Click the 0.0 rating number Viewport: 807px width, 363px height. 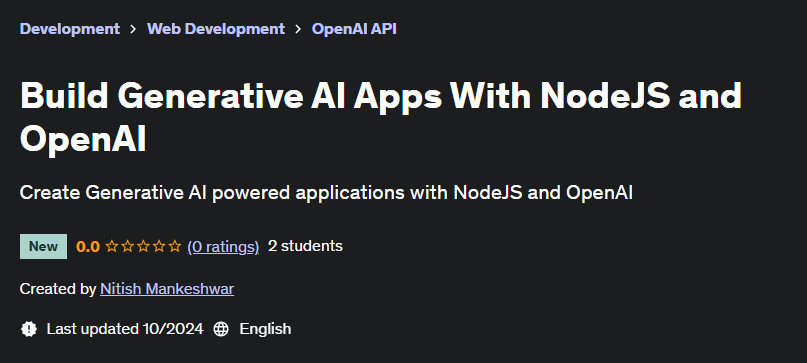(87, 247)
